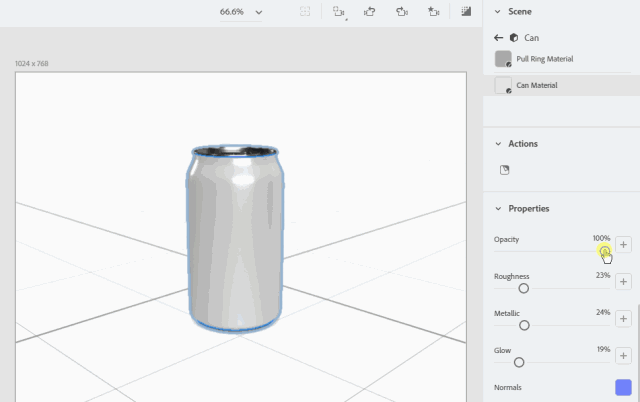Click the camera undo icon

[x=369, y=12]
